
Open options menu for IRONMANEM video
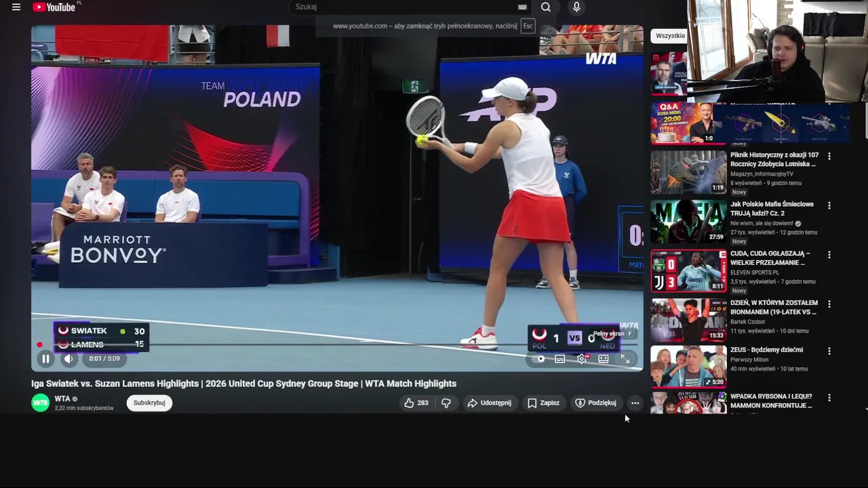(x=829, y=304)
